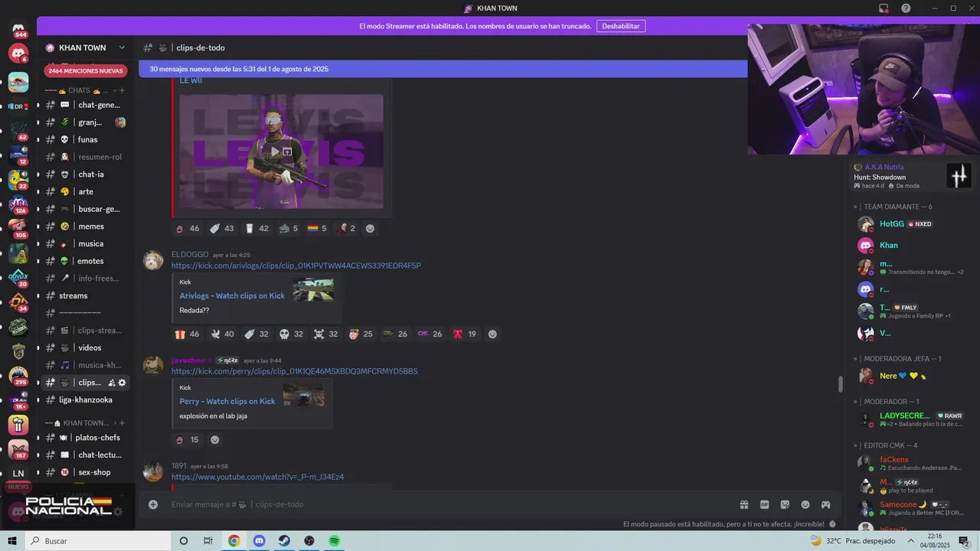Open Spotify from the taskbar
Viewport: 980px width, 551px height.
coord(335,541)
